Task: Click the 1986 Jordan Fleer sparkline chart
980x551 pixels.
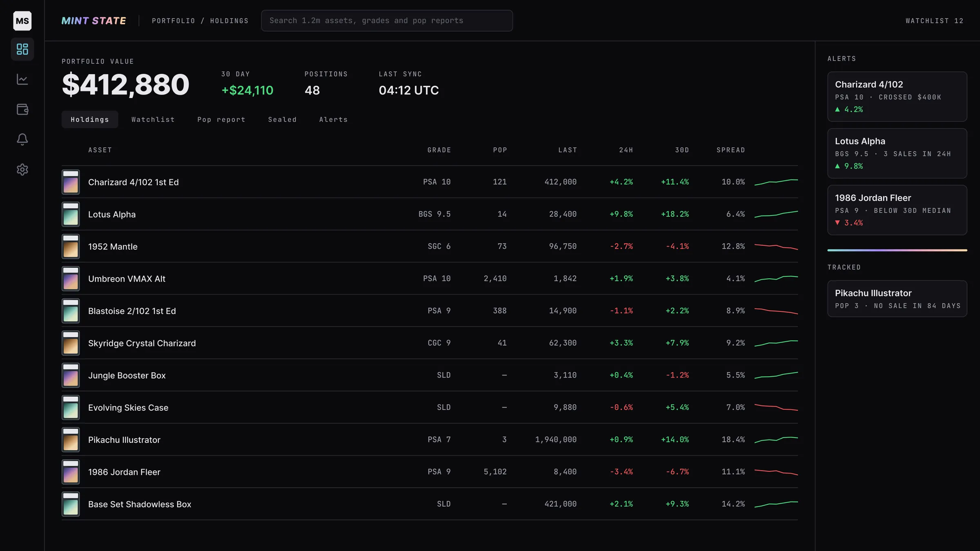Action: (776, 472)
